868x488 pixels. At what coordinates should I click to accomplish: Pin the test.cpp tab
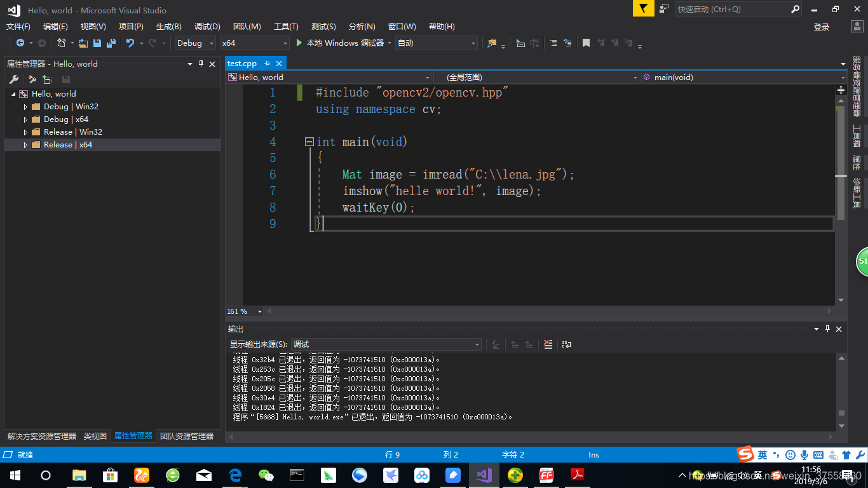(267, 64)
